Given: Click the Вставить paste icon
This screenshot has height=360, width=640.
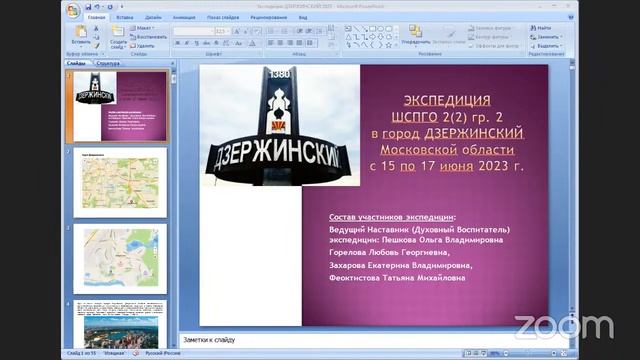Looking at the screenshot, I should 81,32.
